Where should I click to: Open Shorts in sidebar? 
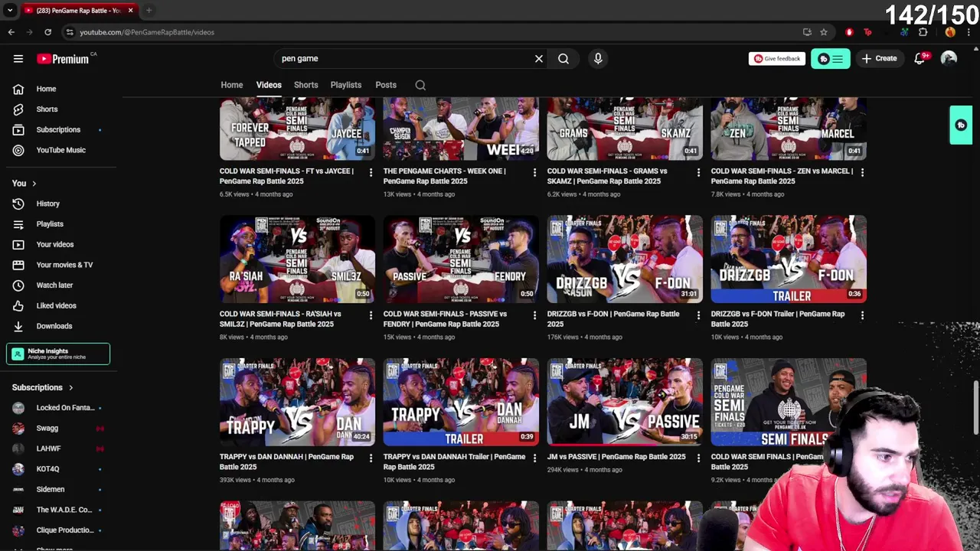point(47,109)
